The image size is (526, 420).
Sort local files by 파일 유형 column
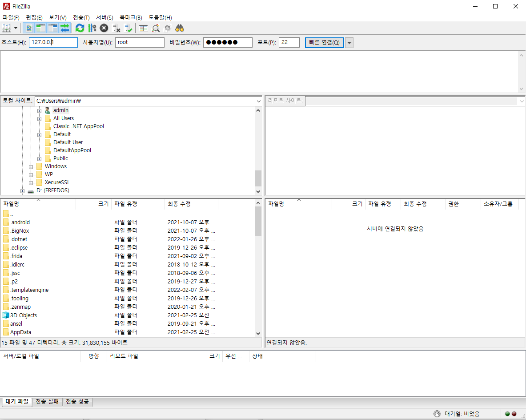pyautogui.click(x=138, y=204)
